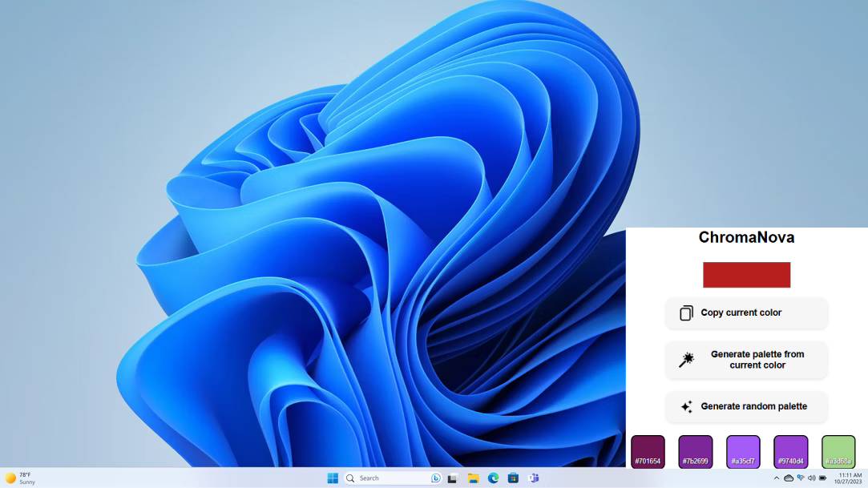Click the battery status tray icon
The height and width of the screenshot is (488, 868).
[822, 478]
